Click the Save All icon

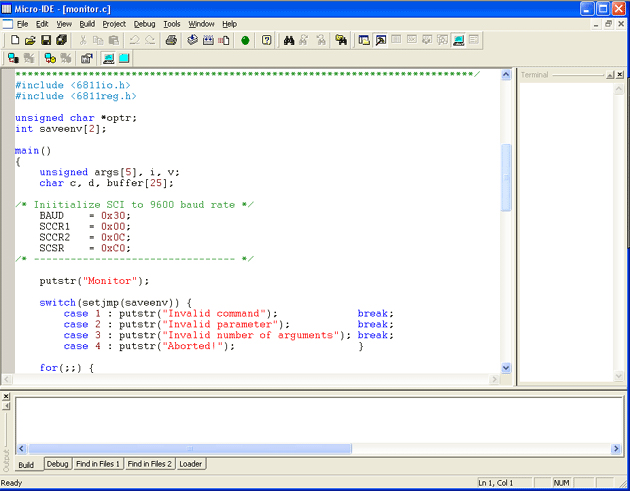pyautogui.click(x=62, y=40)
